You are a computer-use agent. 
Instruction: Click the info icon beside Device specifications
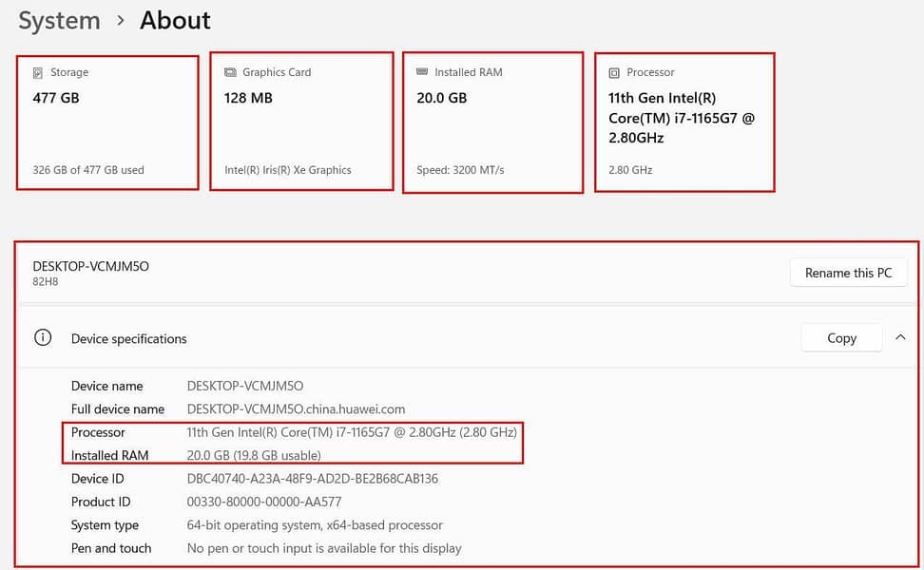[43, 337]
